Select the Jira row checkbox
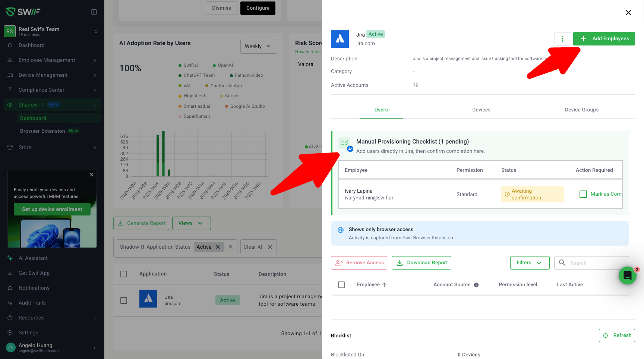Viewport: 644px width, 359px height. [x=124, y=300]
